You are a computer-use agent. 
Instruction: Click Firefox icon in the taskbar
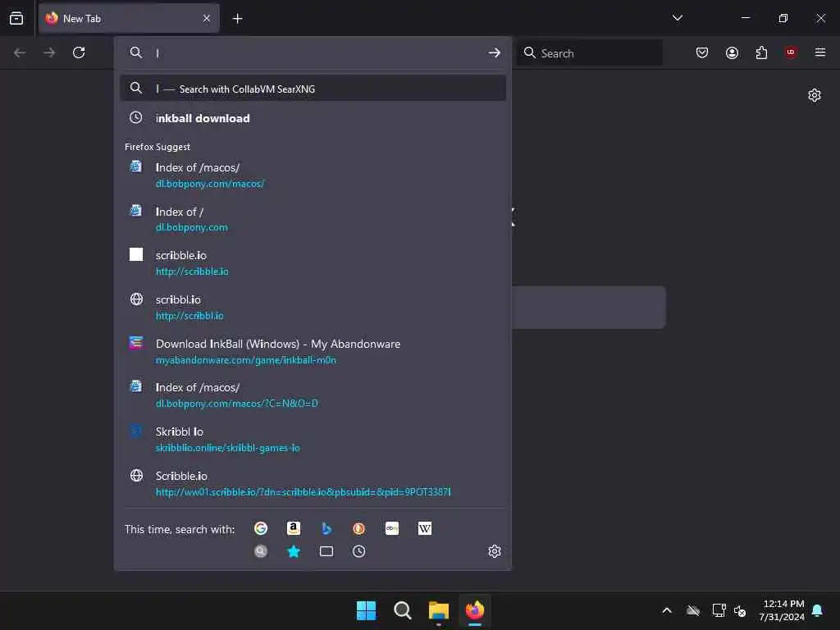[475, 610]
